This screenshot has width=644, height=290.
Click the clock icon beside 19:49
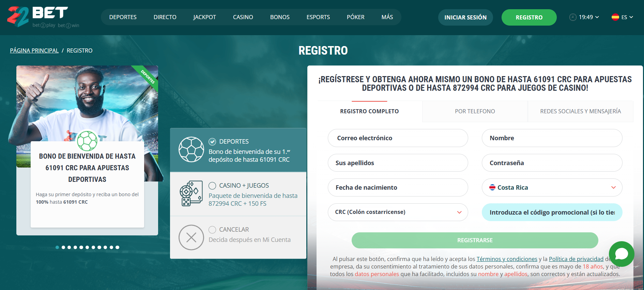(573, 17)
